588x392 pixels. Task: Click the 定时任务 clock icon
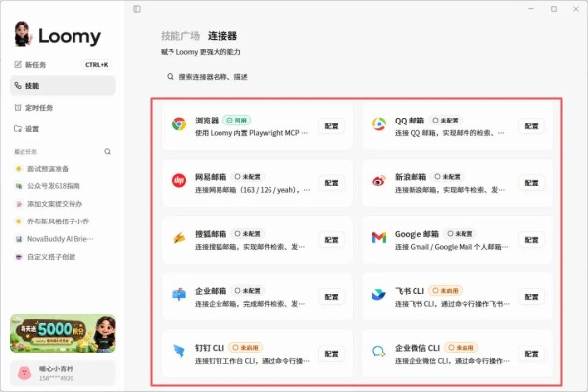point(18,108)
